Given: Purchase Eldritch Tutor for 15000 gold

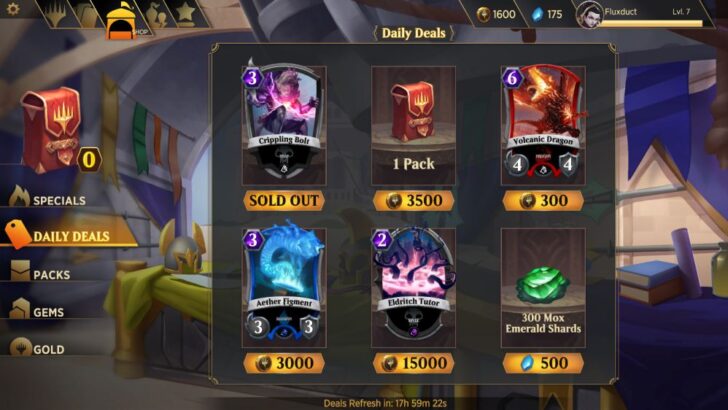Looking at the screenshot, I should (x=413, y=363).
